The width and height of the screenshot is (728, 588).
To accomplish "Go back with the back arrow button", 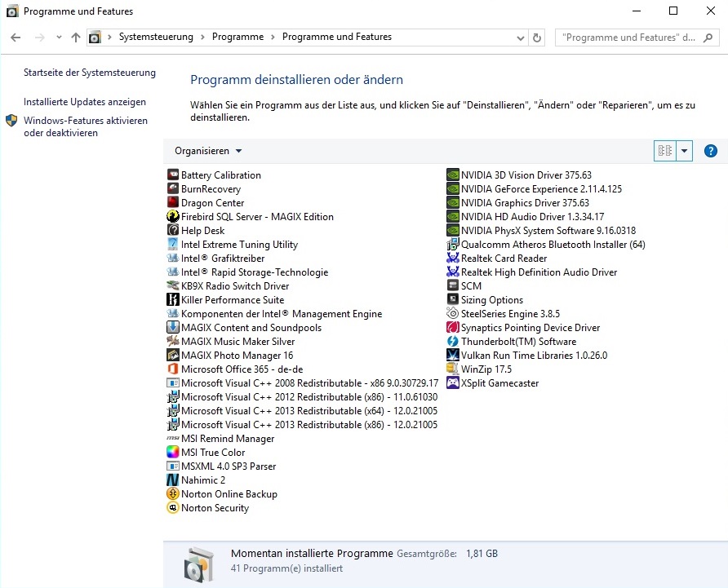I will click(16, 38).
